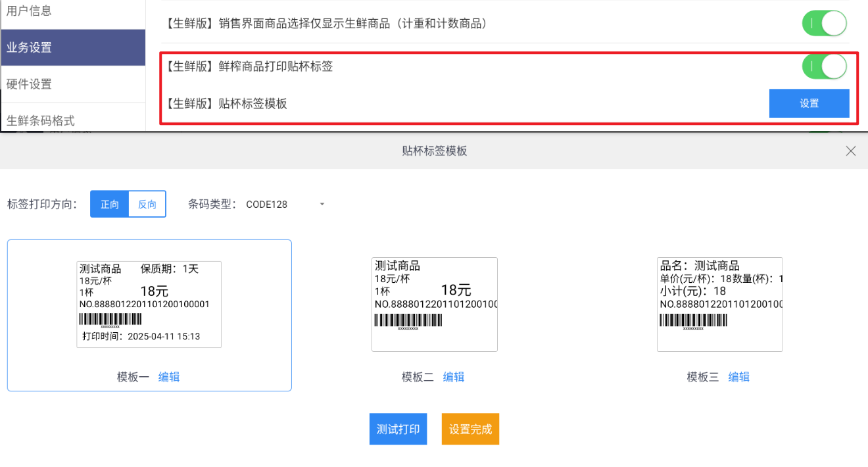The height and width of the screenshot is (467, 868).
Task: Click 品名：测试商品 text in 模板三
Action: [x=700, y=266]
